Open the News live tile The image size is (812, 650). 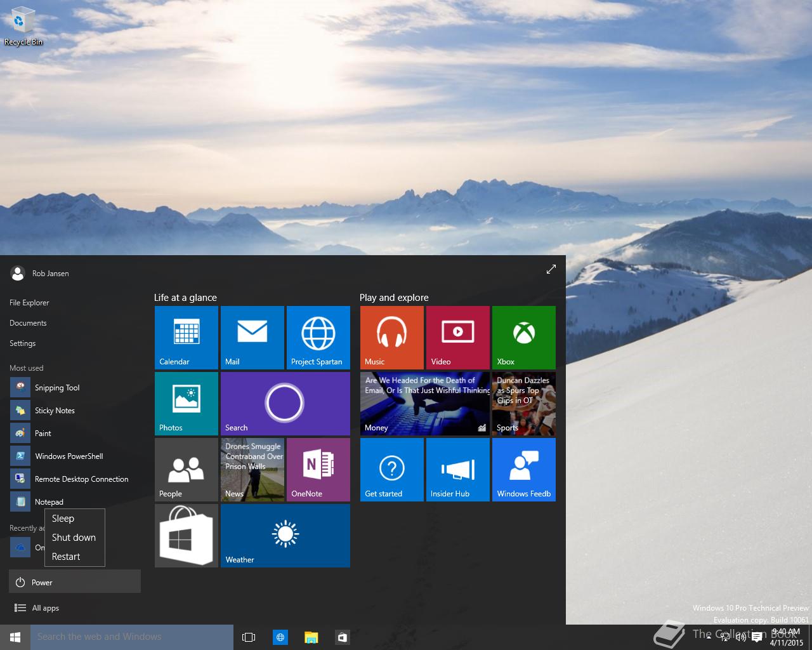point(252,470)
